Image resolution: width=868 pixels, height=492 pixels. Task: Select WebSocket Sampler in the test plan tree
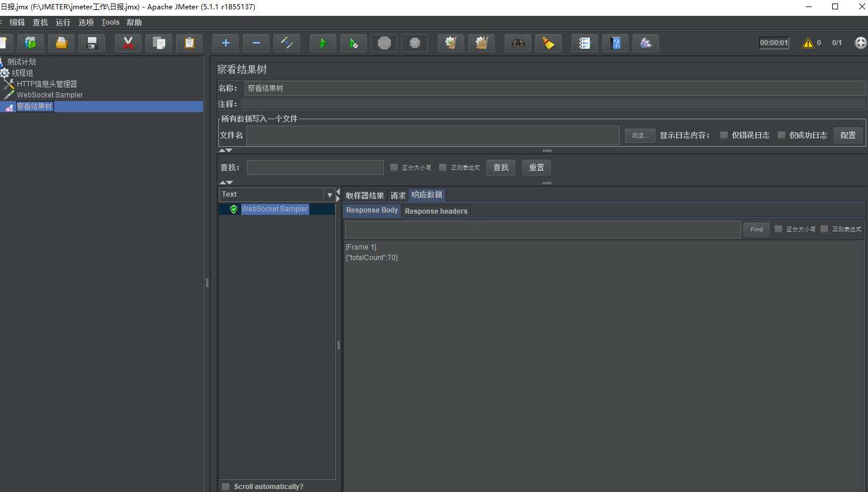tap(50, 95)
